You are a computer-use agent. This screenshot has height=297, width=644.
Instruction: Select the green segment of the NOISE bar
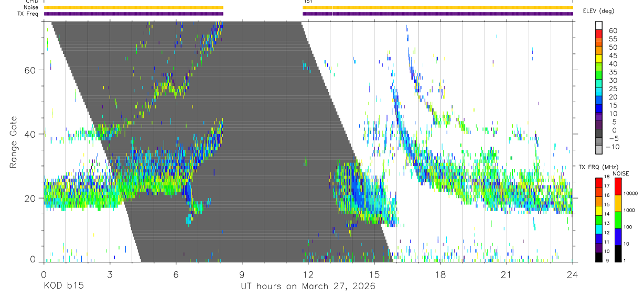617,219
